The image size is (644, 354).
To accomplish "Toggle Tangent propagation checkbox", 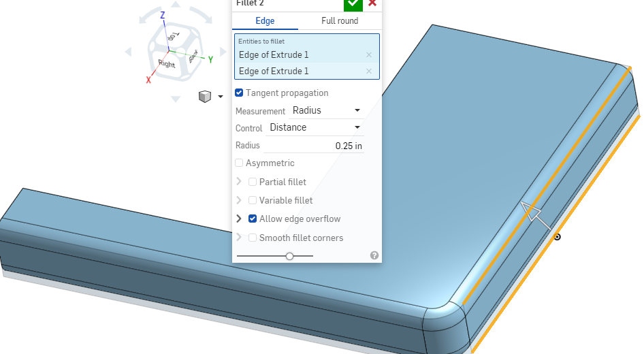I will coord(239,93).
